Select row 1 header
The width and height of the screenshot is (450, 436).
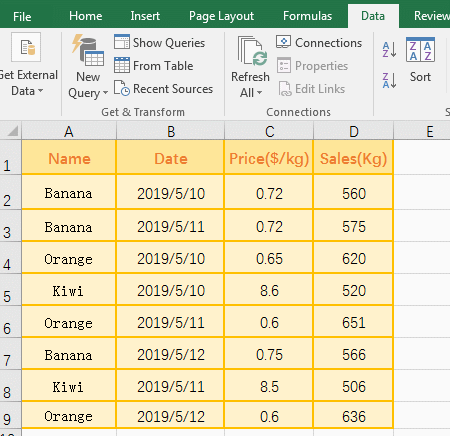(10, 157)
